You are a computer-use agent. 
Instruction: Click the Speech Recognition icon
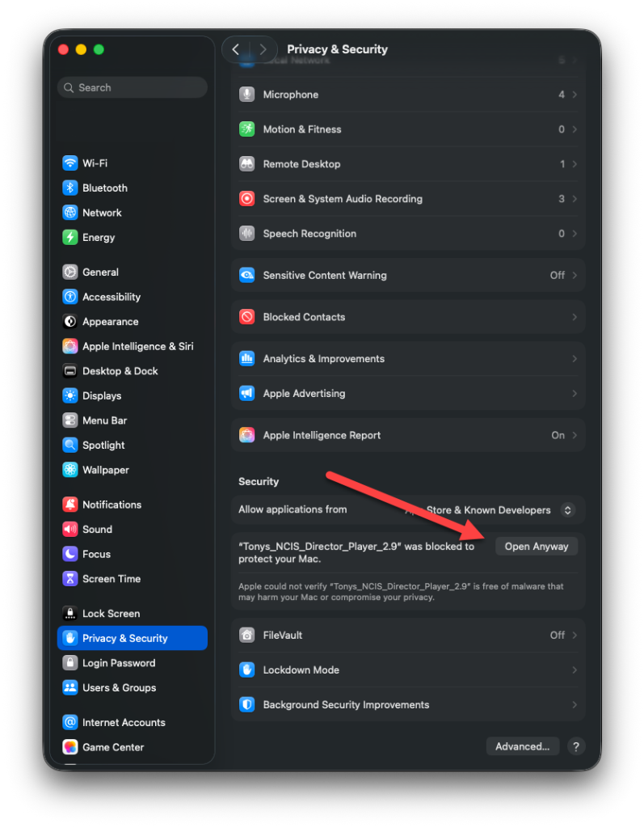[x=247, y=234]
